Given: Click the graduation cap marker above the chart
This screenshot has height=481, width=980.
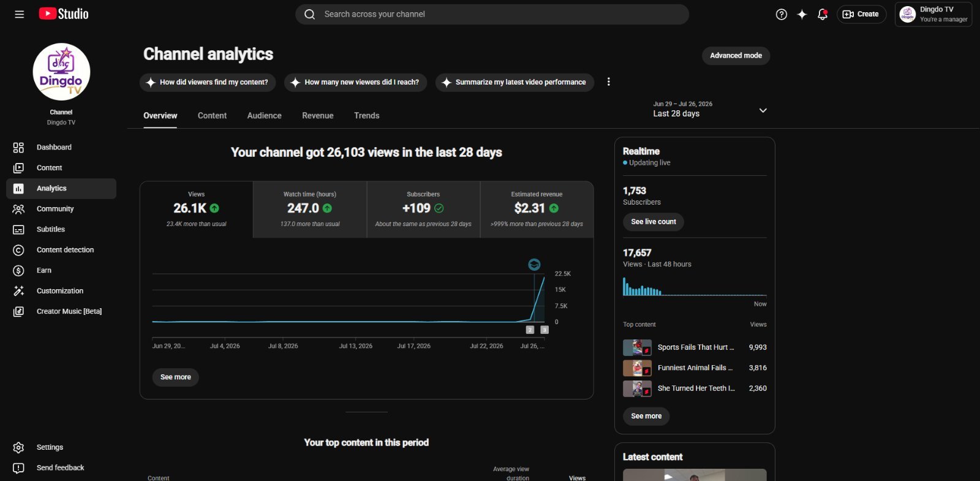Looking at the screenshot, I should point(534,265).
